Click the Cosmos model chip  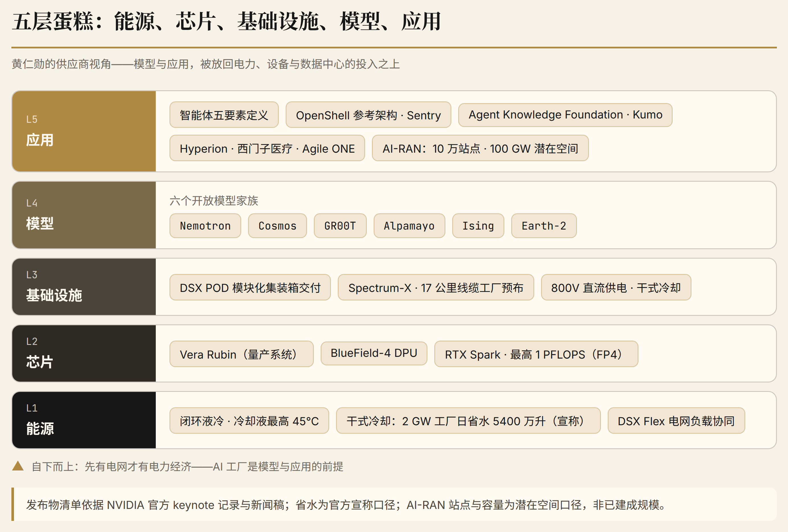tap(277, 226)
